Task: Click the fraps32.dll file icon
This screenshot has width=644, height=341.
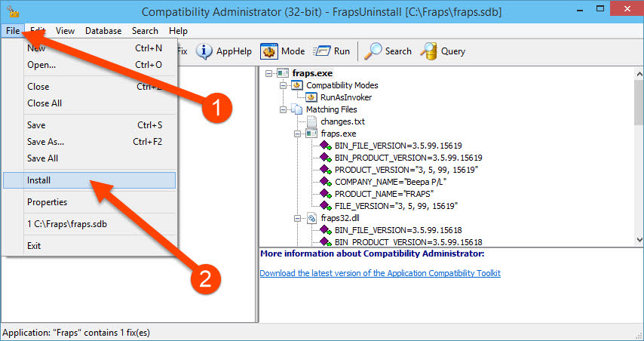Action: tap(311, 218)
